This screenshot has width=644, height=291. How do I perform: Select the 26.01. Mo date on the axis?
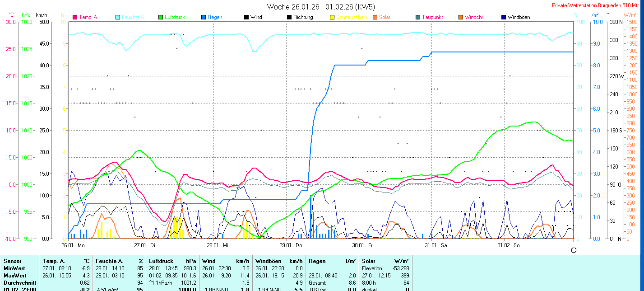click(73, 245)
